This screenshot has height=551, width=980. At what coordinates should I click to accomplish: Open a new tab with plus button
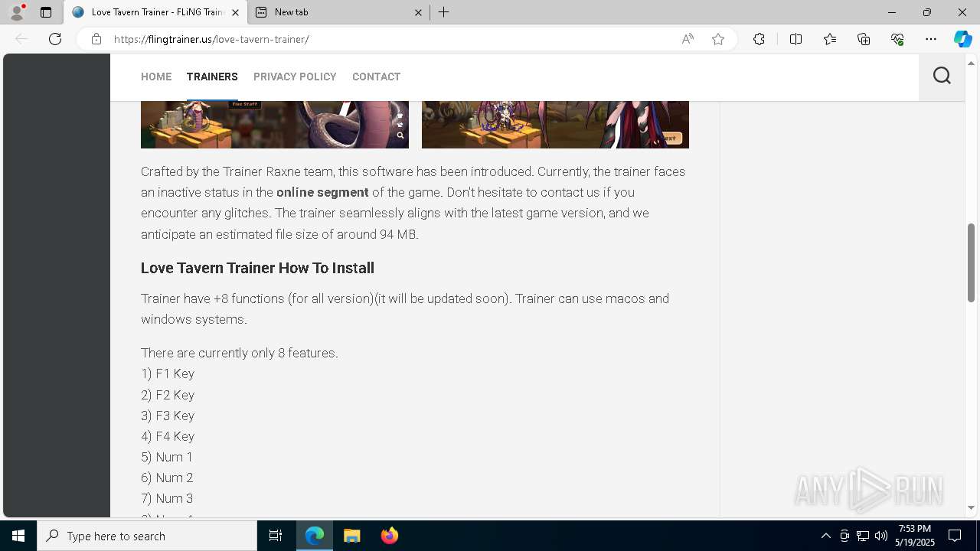tap(444, 12)
